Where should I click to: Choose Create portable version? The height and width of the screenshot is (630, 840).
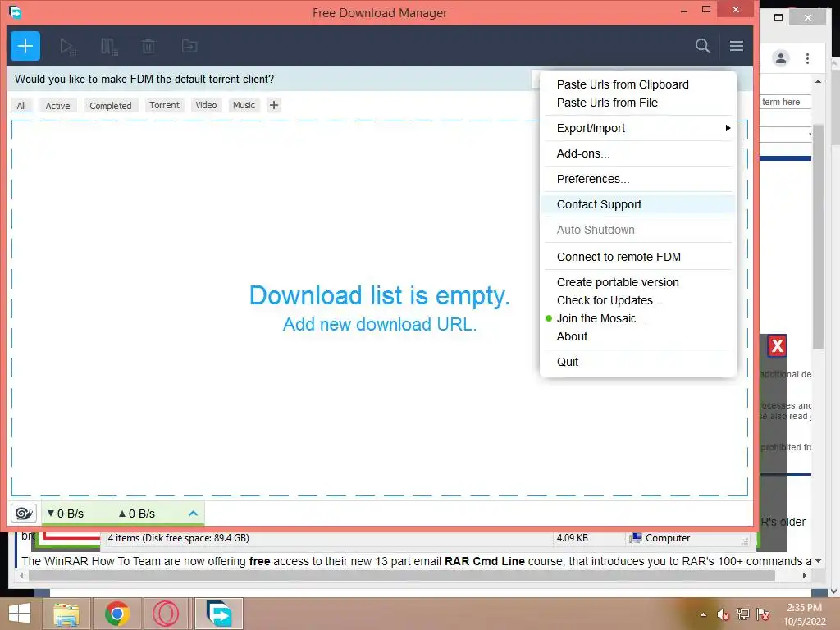tap(637, 282)
